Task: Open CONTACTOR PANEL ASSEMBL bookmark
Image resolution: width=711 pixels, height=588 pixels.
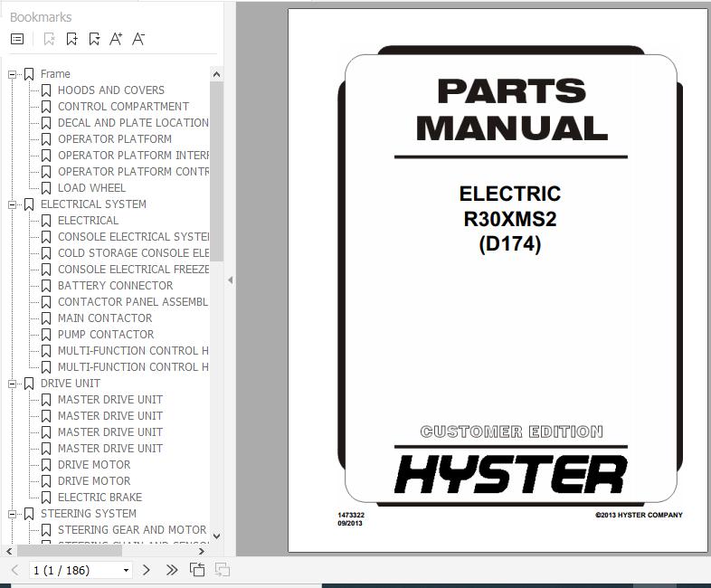Action: click(133, 302)
